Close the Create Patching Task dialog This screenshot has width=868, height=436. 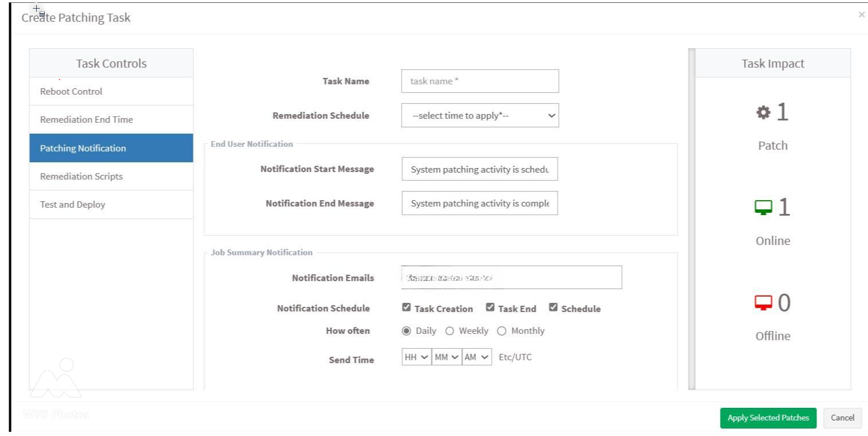coord(861,15)
